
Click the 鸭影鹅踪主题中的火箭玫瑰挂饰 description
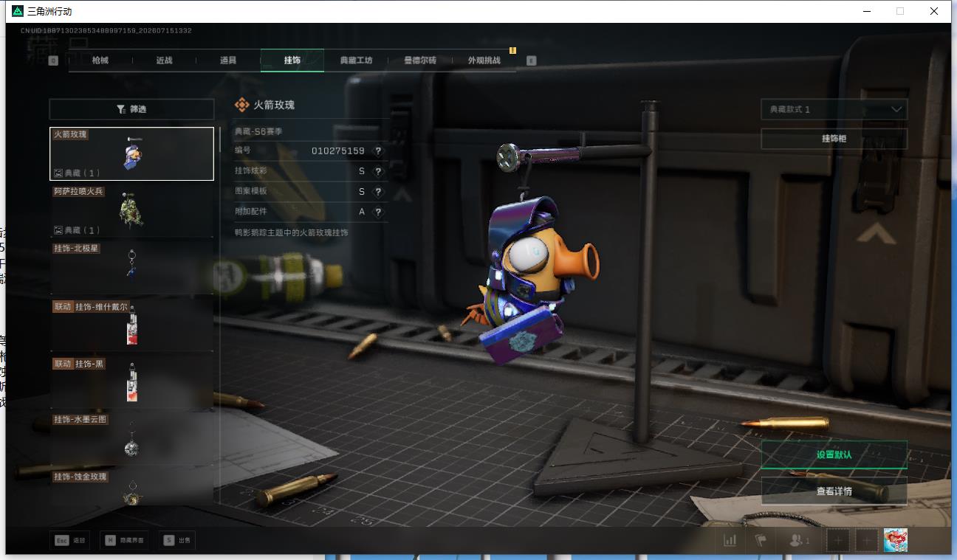click(291, 232)
